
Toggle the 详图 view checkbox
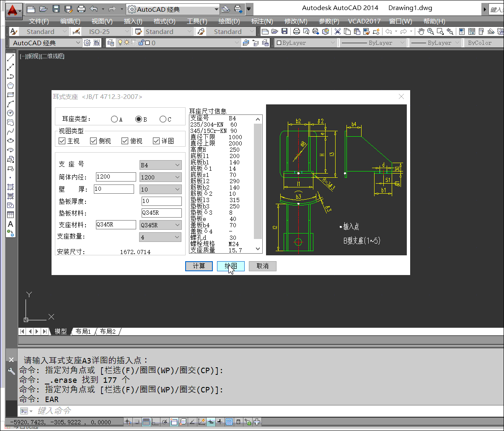pos(156,141)
